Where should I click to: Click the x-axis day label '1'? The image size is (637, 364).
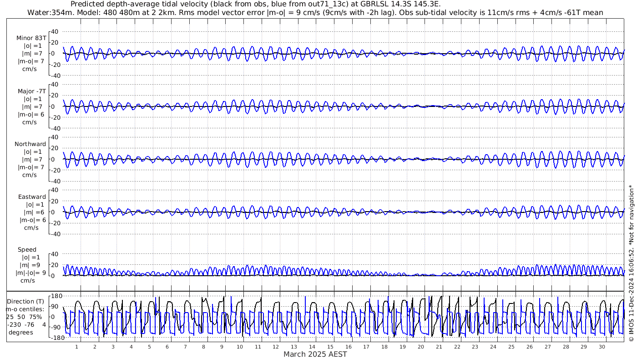(x=76, y=347)
